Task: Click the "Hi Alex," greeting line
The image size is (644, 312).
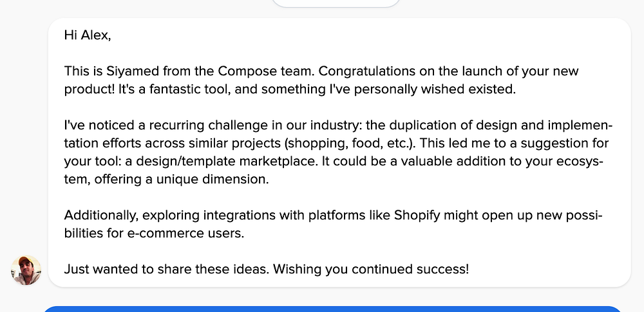Action: (88, 35)
